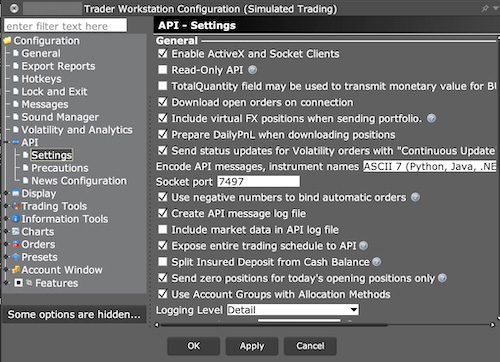The height and width of the screenshot is (362, 500).
Task: Click help icon beside Split Insured Deposit
Action: [377, 262]
